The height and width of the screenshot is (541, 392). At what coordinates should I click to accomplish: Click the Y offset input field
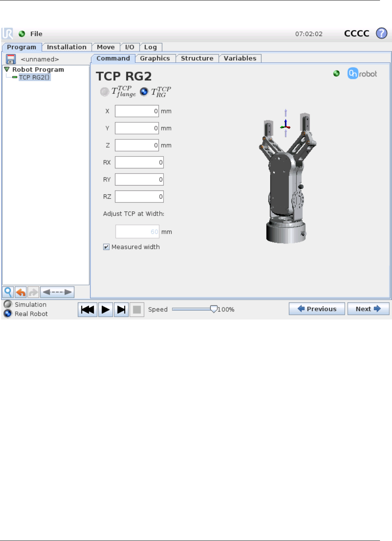pos(137,128)
